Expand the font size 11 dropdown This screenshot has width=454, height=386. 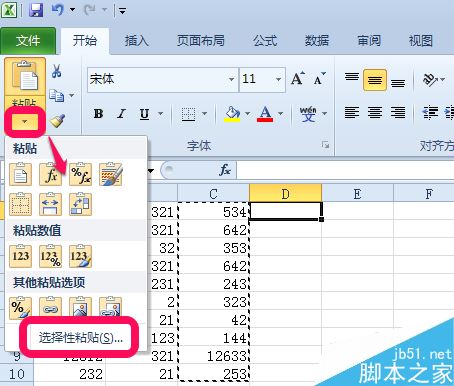[x=278, y=79]
